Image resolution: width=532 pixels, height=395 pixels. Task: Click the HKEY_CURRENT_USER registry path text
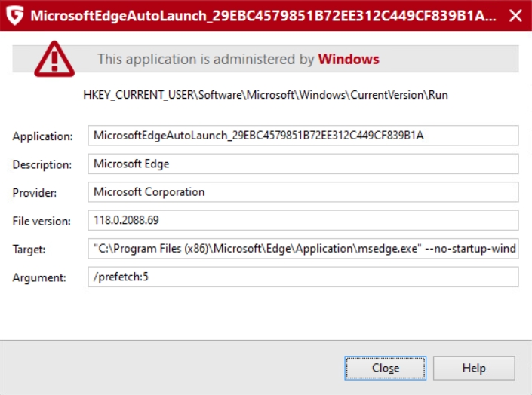point(266,95)
